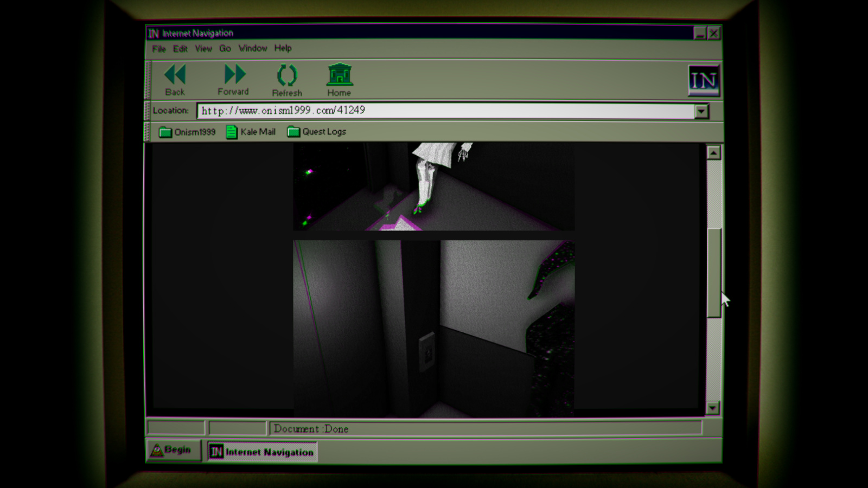
Task: Open the Go menu
Action: coord(225,49)
